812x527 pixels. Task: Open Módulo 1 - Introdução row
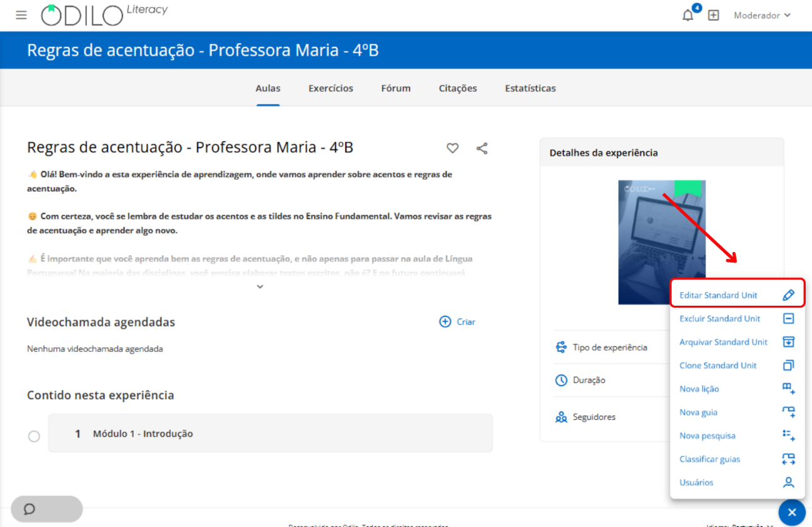270,433
